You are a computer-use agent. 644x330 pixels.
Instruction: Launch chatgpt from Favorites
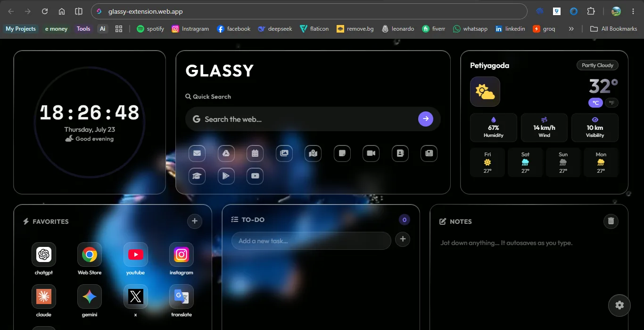[x=44, y=259]
